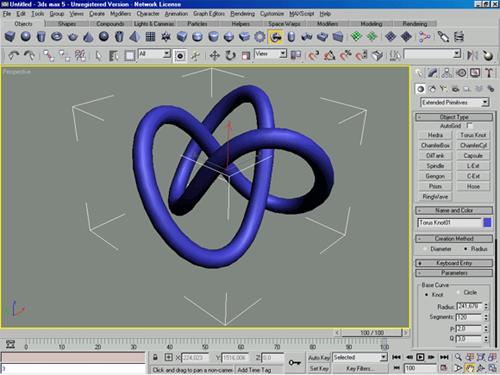Select the Diameter creation method
Image resolution: width=500 pixels, height=375 pixels.
pyautogui.click(x=425, y=249)
